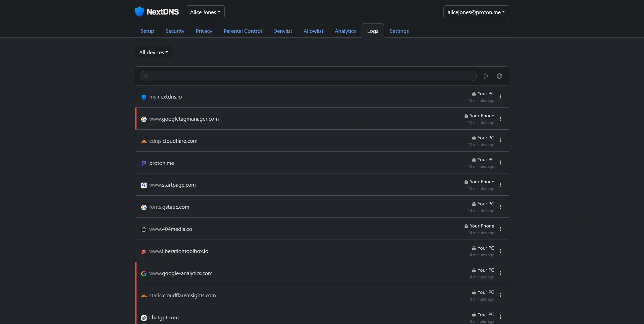Click the fox favicon beside www.liberationtoolbox.io
This screenshot has width=644, height=324.
[x=144, y=251]
